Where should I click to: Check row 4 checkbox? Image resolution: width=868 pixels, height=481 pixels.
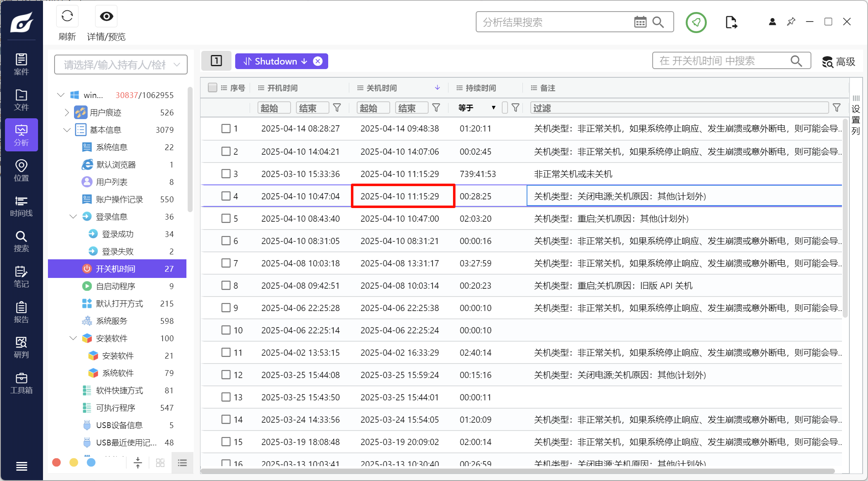click(x=226, y=196)
